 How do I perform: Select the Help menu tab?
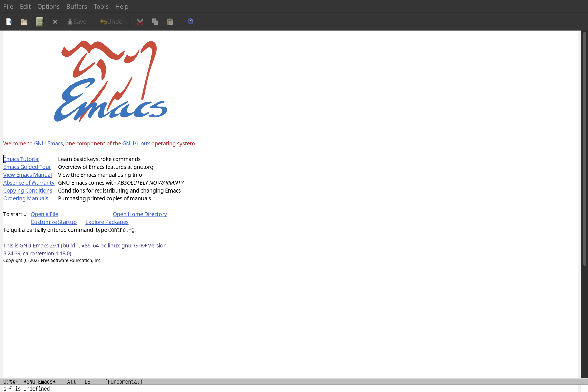pos(122,6)
